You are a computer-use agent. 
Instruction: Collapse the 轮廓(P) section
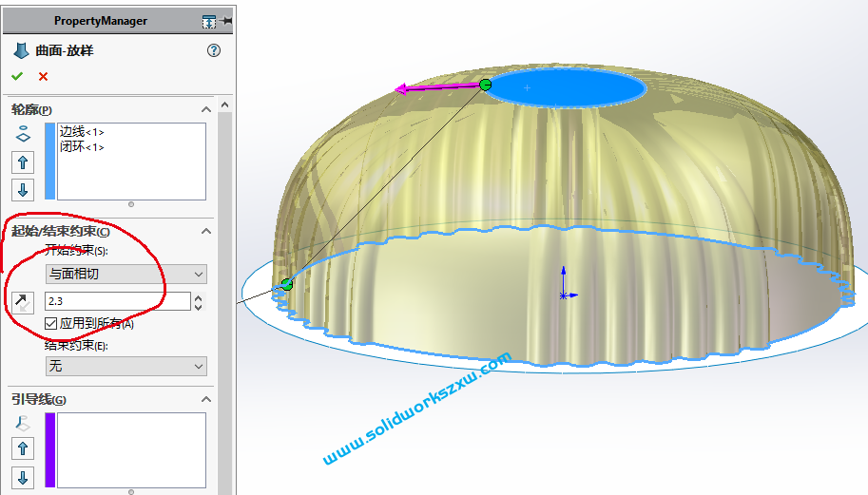[206, 109]
